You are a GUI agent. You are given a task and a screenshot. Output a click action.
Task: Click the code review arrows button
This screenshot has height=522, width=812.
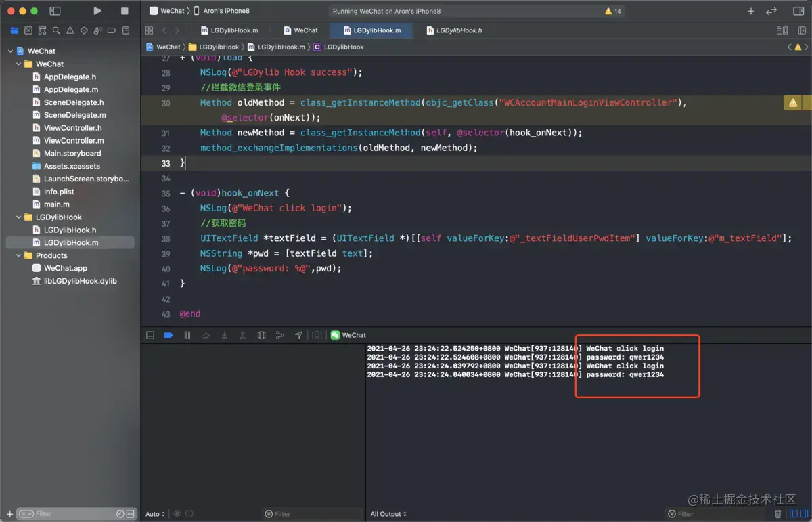[771, 11]
